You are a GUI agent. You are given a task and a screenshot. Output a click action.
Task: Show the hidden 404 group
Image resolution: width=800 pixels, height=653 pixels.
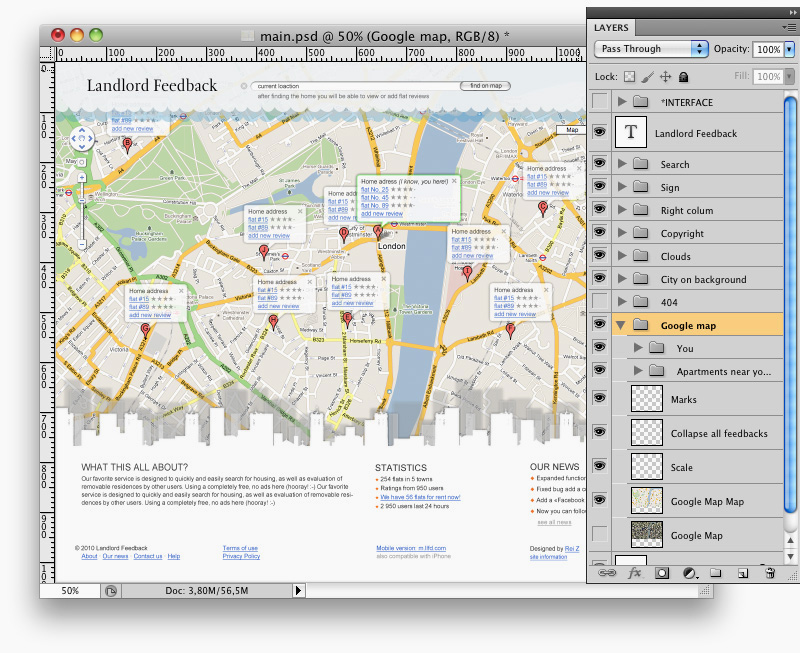(600, 301)
